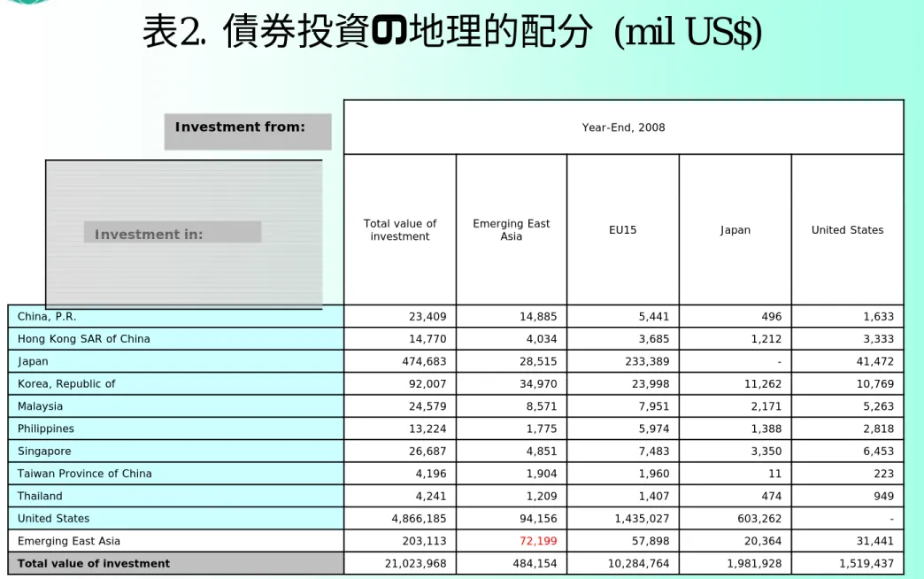
Task: Click the value 3,685 in Hong Kong row
Action: click(653, 339)
